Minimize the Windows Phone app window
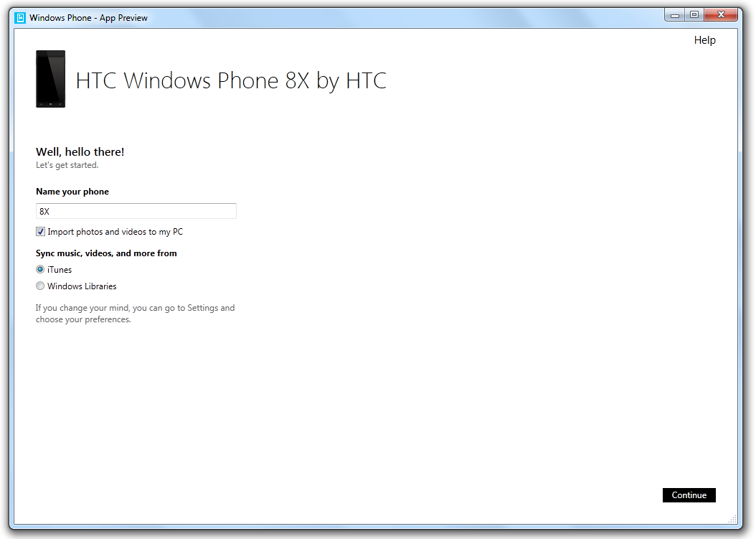Viewport: 756px width, 539px height. click(674, 15)
